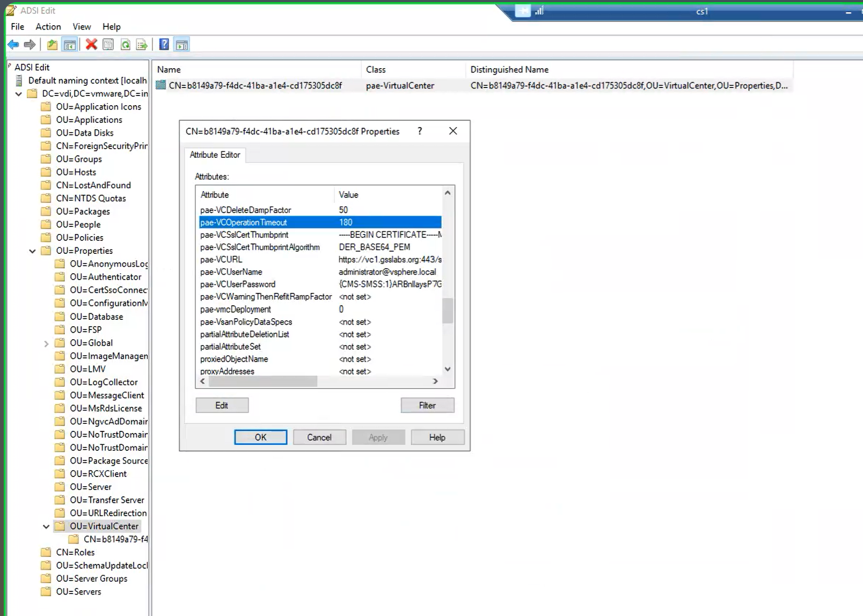Click the red Delete X icon
This screenshot has height=616, width=863.
click(91, 45)
